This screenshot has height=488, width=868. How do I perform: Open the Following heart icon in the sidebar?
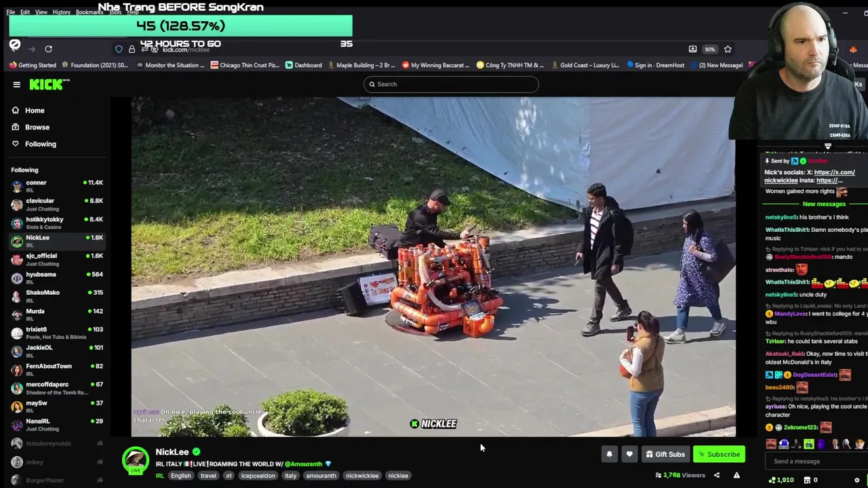(x=15, y=144)
